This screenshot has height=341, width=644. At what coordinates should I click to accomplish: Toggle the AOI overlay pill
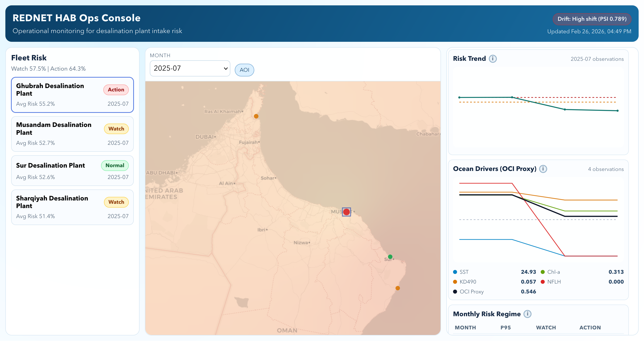[x=244, y=70]
